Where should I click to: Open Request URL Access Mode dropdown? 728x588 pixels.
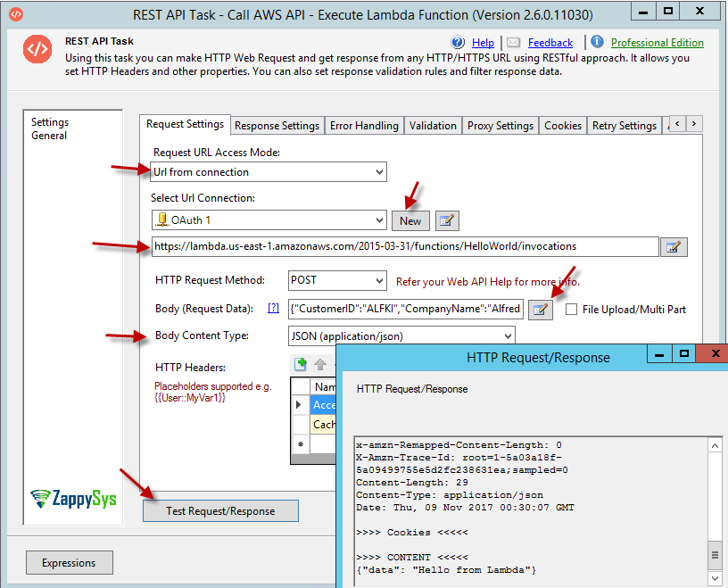269,172
